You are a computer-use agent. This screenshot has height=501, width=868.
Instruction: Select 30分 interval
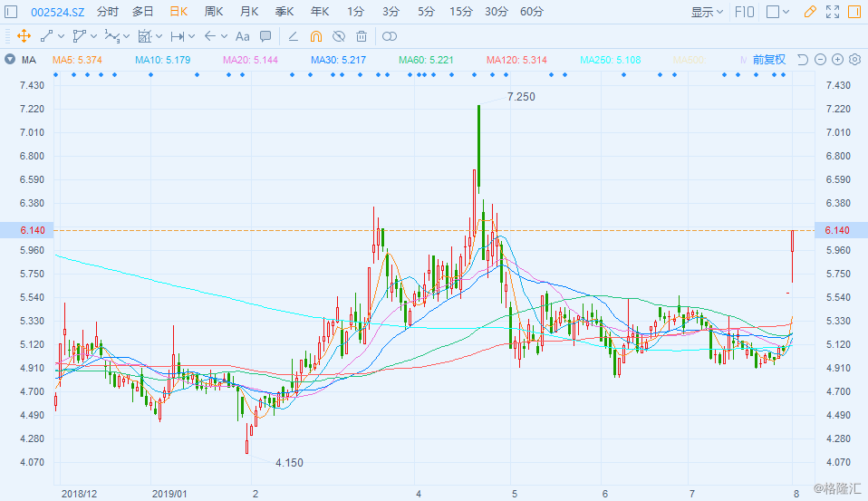click(497, 12)
